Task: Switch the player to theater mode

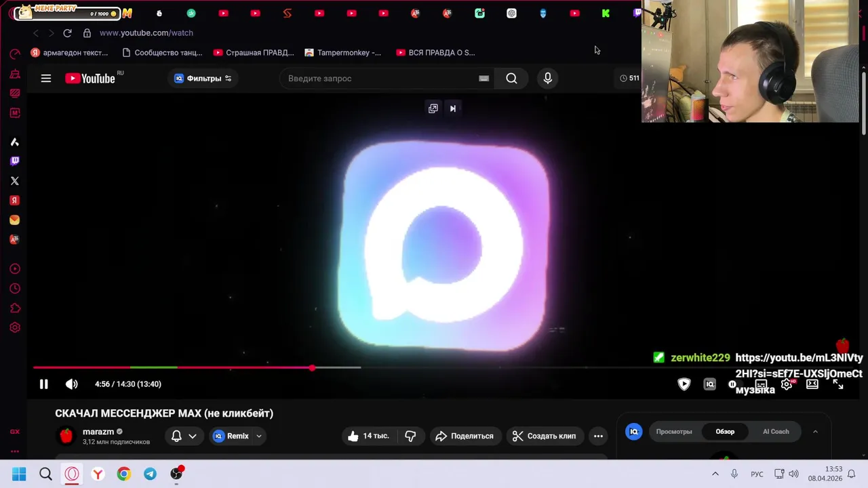Action: [812, 384]
